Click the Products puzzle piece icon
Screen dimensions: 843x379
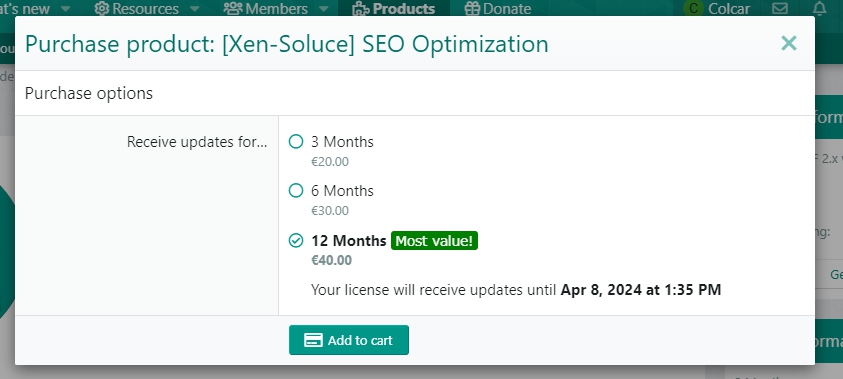tap(361, 9)
